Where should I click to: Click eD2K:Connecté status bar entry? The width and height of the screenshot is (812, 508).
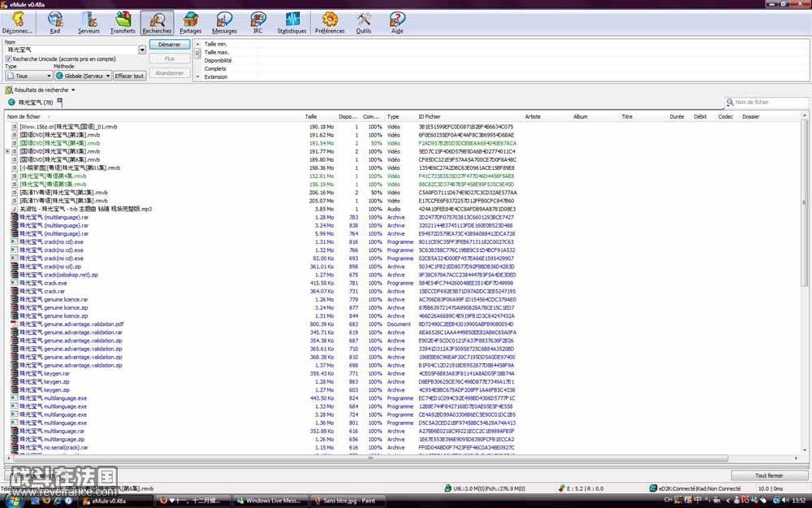(695, 488)
